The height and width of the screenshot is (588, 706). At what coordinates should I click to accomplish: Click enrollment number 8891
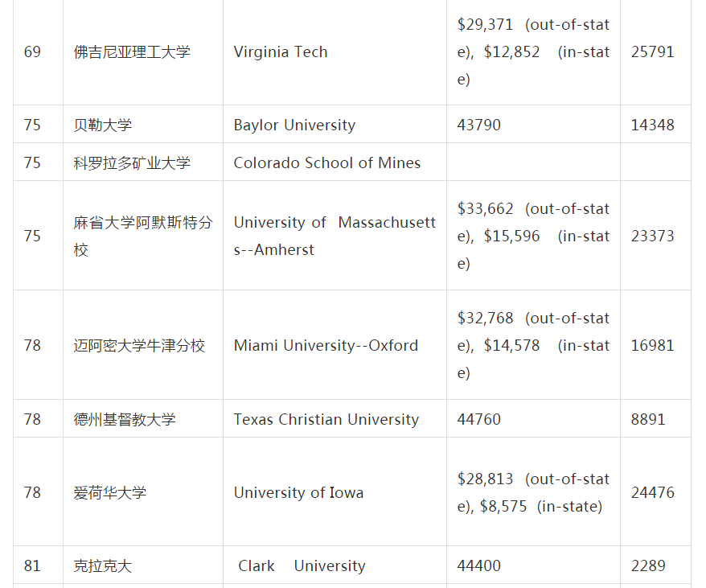pyautogui.click(x=648, y=419)
